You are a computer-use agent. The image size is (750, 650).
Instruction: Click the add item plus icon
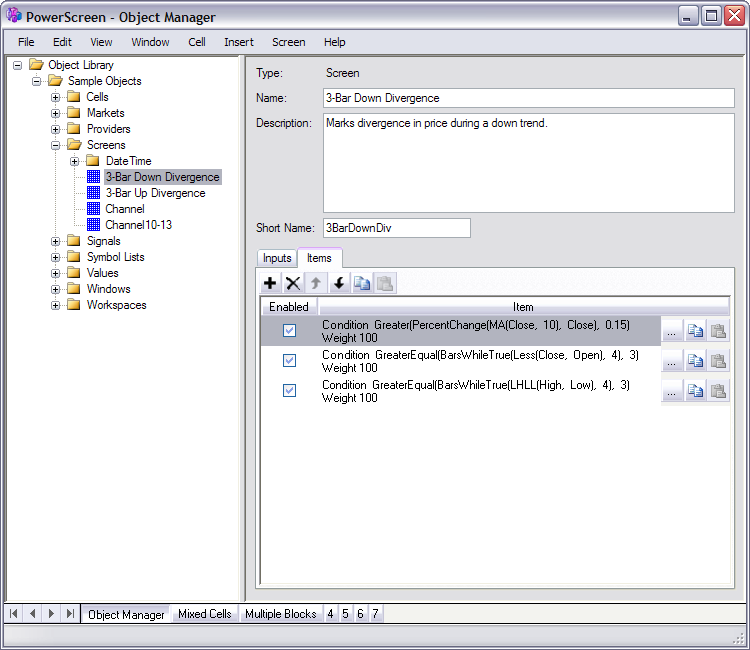[270, 284]
